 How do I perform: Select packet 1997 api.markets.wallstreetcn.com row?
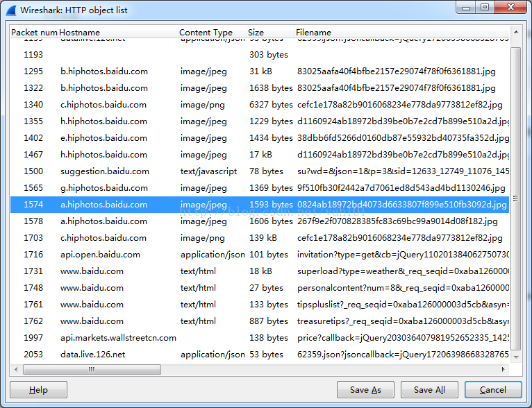[x=260, y=337]
